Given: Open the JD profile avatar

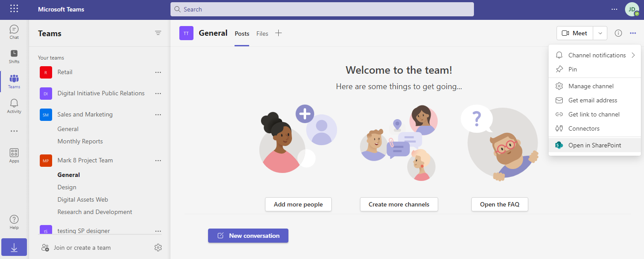Looking at the screenshot, I should pos(632,9).
